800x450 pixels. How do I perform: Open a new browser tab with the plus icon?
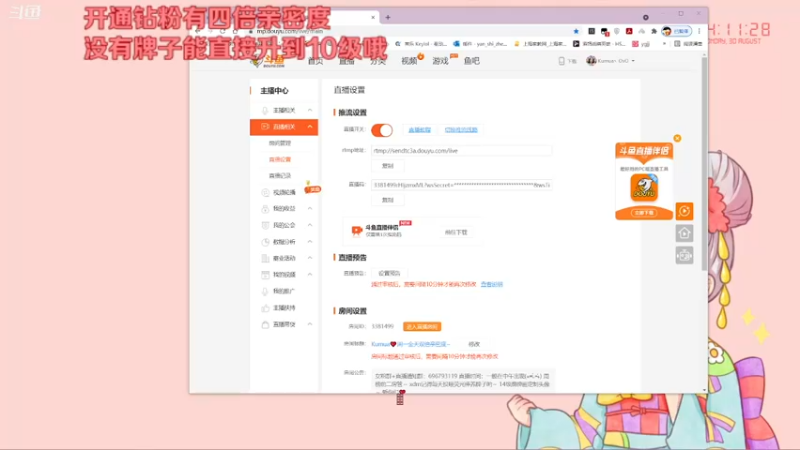coord(388,17)
